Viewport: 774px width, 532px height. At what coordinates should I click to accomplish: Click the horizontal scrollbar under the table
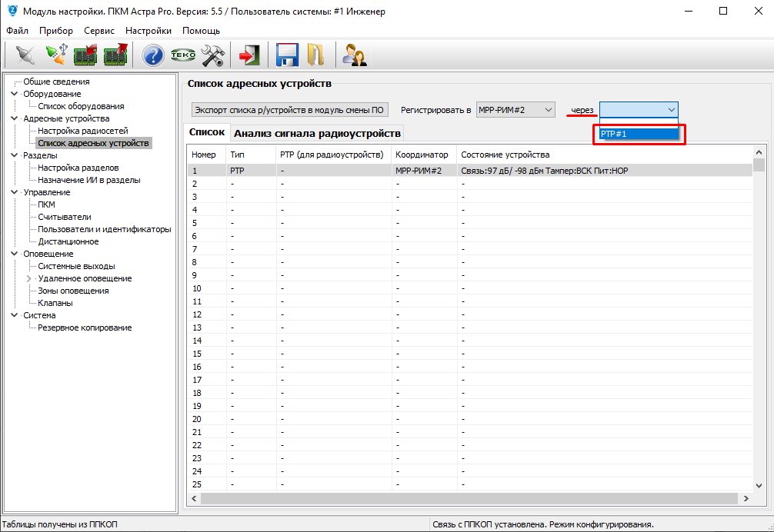(x=462, y=498)
